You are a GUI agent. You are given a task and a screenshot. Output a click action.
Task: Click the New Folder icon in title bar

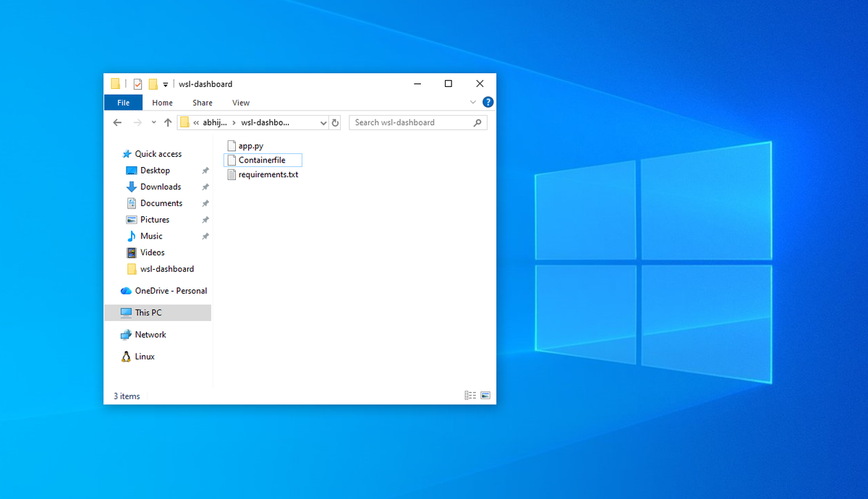point(153,84)
